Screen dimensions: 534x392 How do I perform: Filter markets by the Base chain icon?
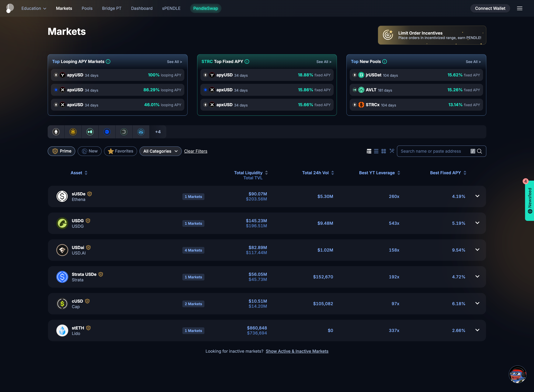[107, 132]
